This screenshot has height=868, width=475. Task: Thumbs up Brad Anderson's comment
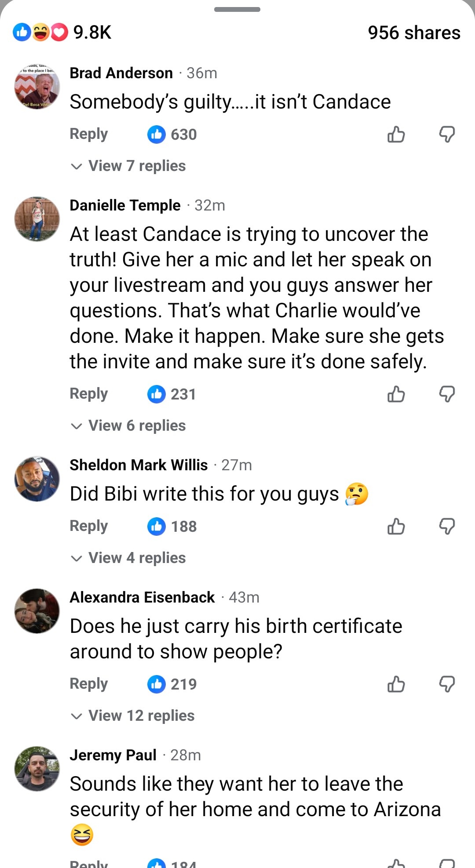[x=396, y=134]
